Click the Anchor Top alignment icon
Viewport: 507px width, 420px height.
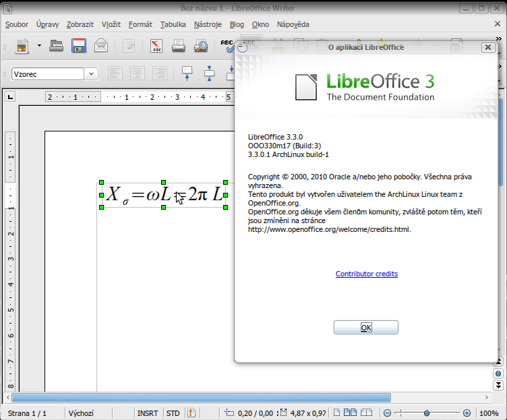coord(187,73)
